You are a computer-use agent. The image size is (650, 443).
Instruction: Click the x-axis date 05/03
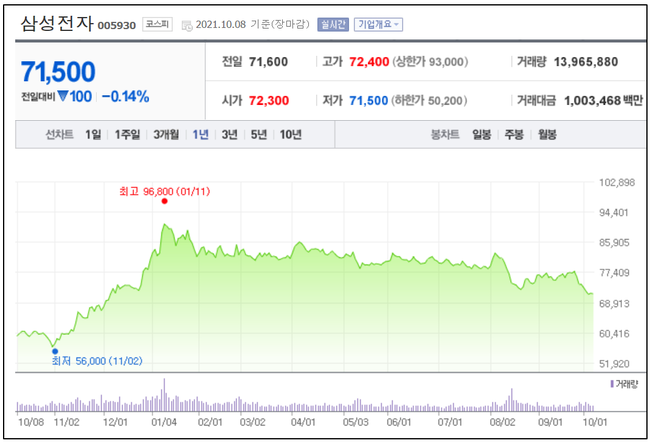pyautogui.click(x=355, y=422)
